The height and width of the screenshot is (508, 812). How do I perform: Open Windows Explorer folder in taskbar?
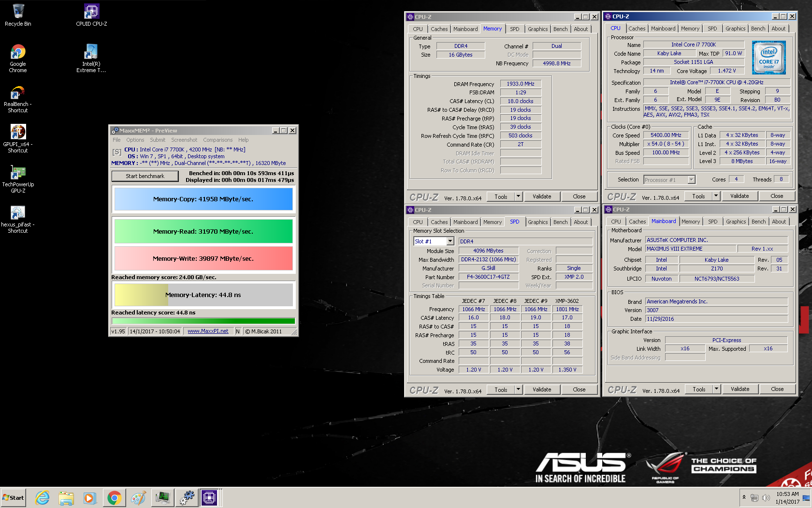click(x=66, y=498)
